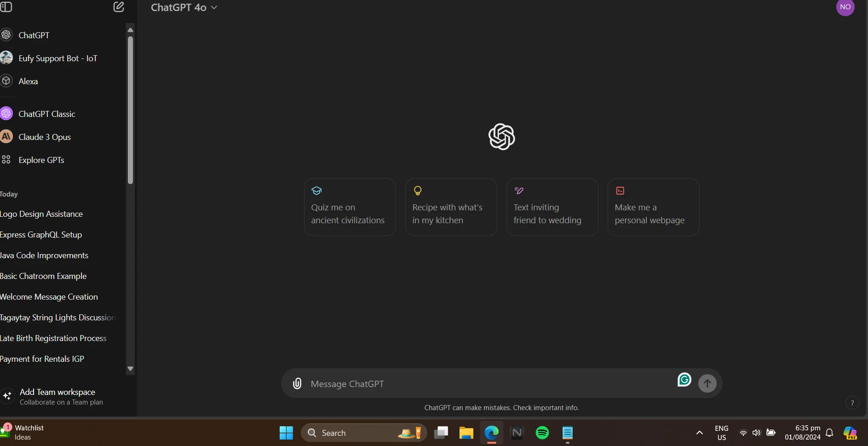Toggle the sidebar collapse icon
The image size is (868, 446).
point(6,6)
